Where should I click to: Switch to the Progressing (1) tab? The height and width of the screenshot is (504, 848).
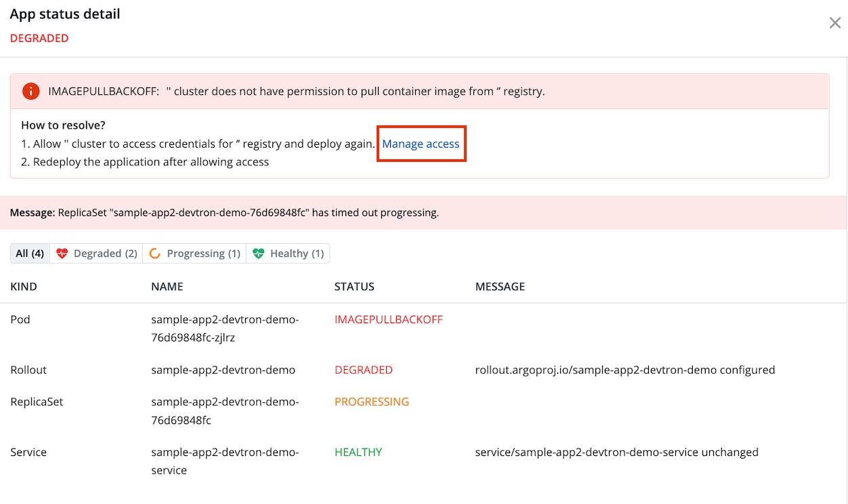194,253
